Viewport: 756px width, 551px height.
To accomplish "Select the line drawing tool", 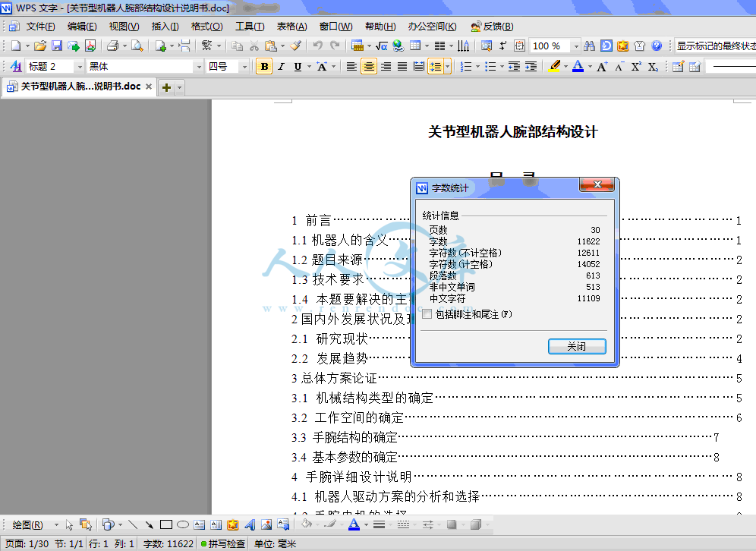I will 133,524.
